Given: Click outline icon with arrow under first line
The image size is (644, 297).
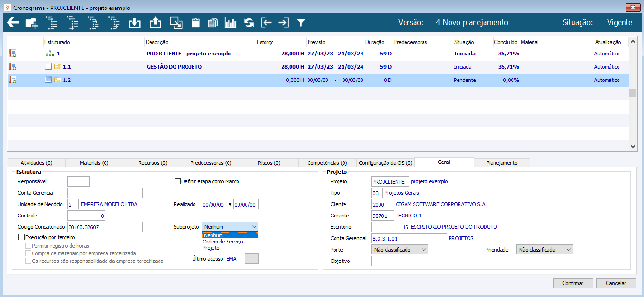Looking at the screenshot, I should click(52, 23).
